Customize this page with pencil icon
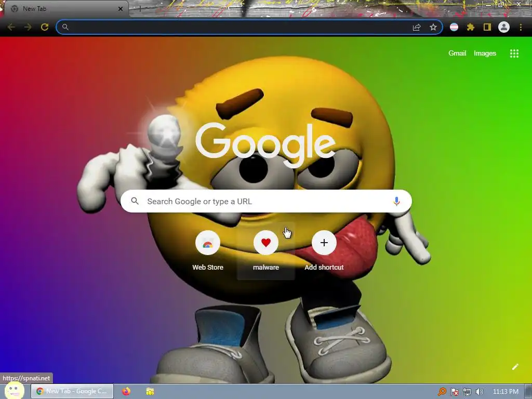The width and height of the screenshot is (532, 399). point(515,367)
